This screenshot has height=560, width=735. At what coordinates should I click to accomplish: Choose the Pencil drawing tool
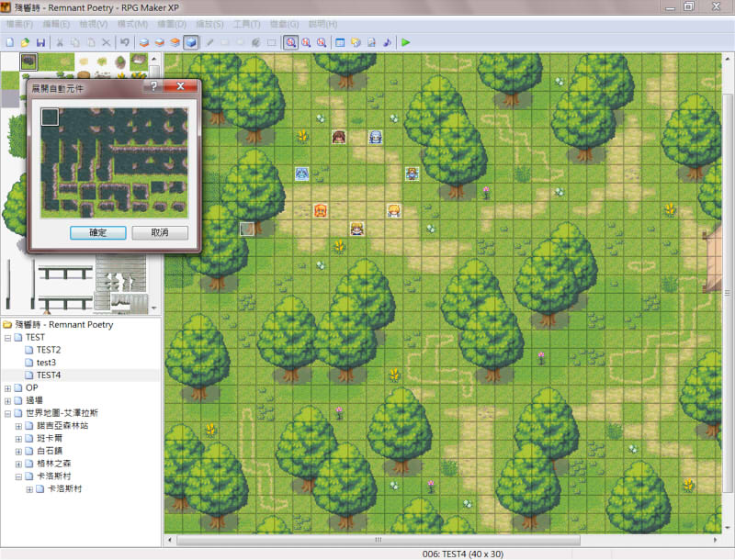(210, 42)
